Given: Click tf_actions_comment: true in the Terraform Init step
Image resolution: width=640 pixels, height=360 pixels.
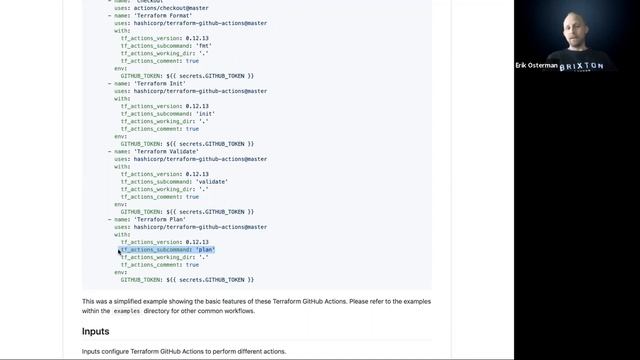Looking at the screenshot, I should pos(160,129).
